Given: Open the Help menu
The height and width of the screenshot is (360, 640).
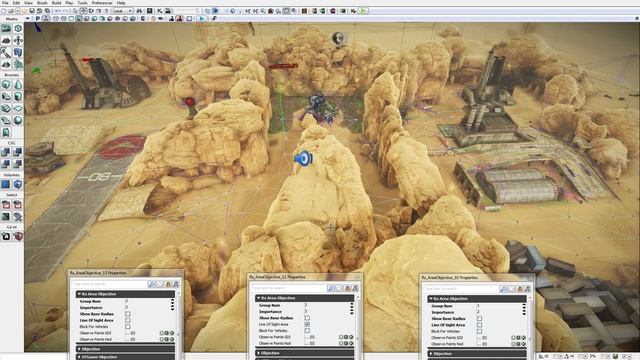Looking at the screenshot, I should click(121, 3).
